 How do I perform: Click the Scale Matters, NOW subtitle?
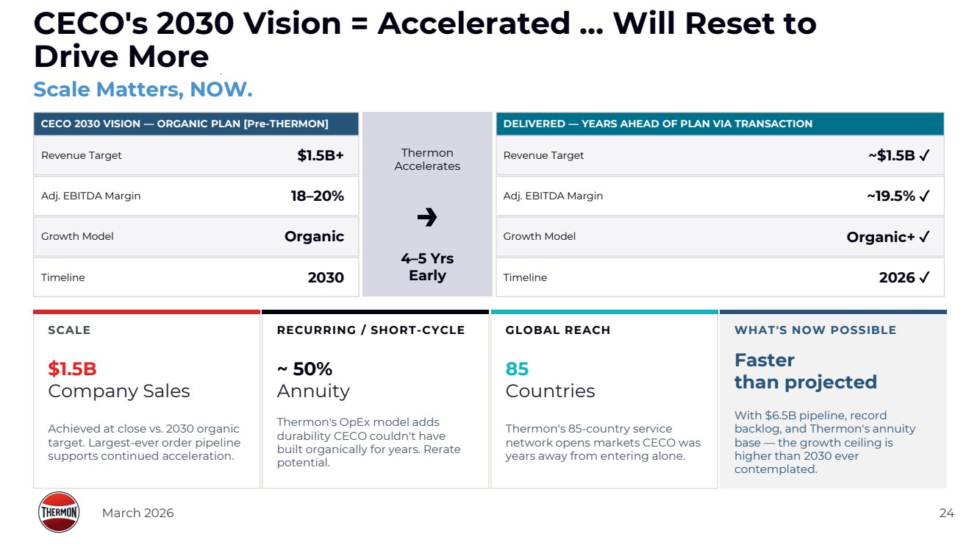143,90
